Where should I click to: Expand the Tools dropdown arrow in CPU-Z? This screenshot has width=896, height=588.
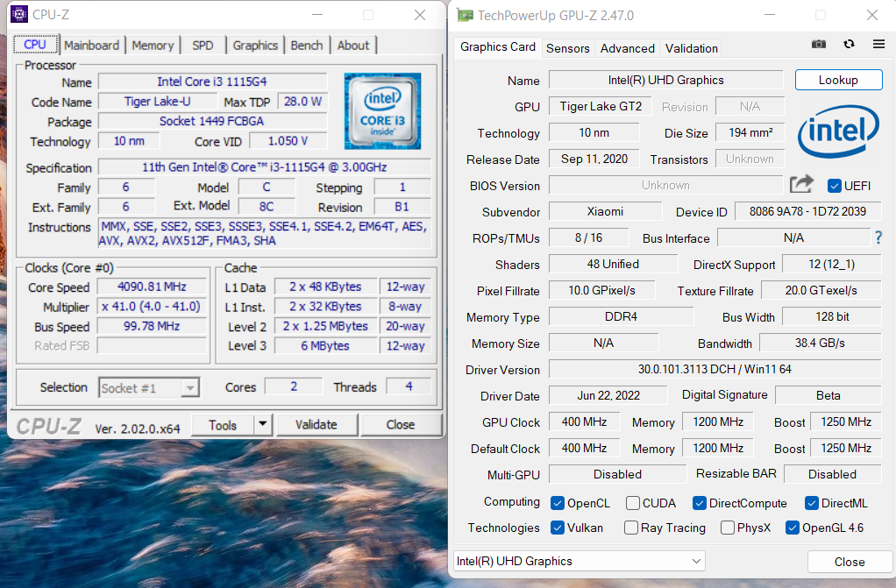coord(262,425)
